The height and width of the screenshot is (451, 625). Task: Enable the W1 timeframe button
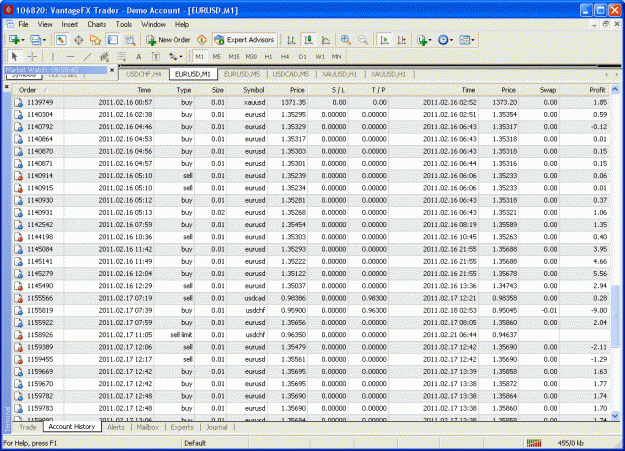320,57
